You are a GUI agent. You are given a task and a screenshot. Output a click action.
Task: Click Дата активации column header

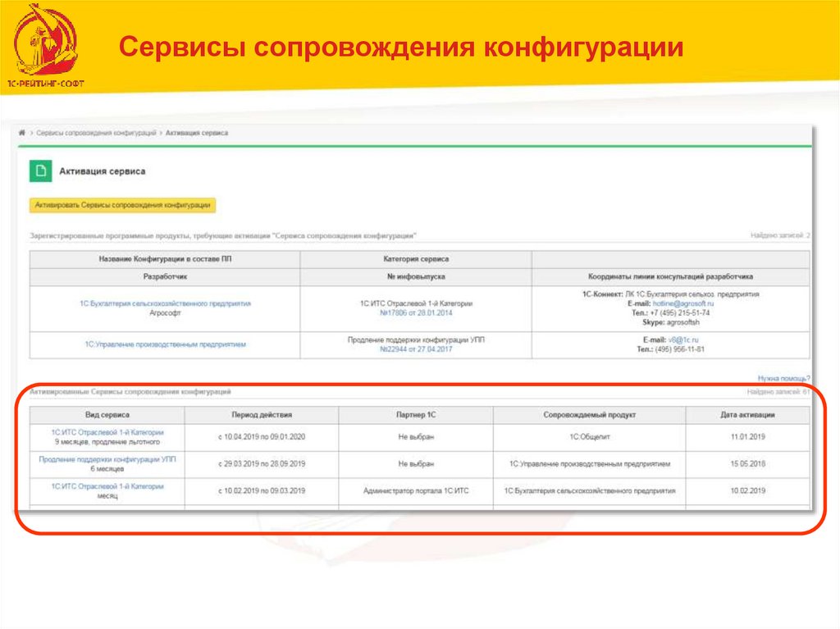click(748, 415)
